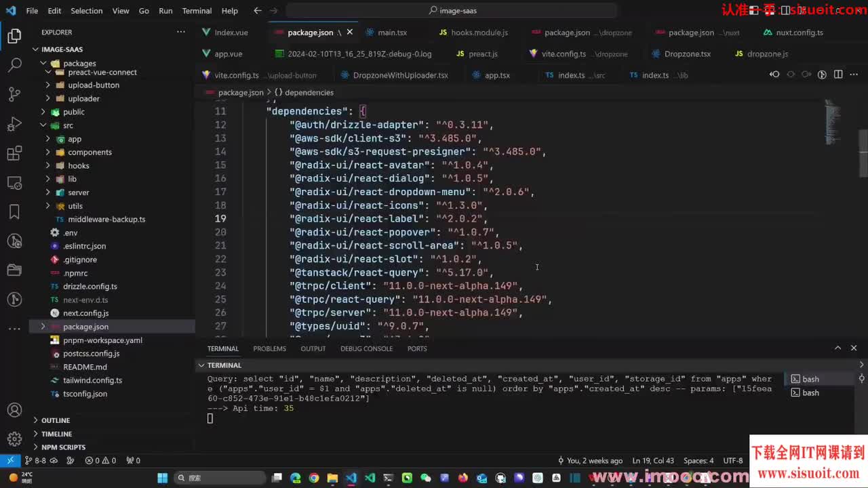Click the Ln 19, Col 43 indicator
The height and width of the screenshot is (488, 868).
[653, 460]
